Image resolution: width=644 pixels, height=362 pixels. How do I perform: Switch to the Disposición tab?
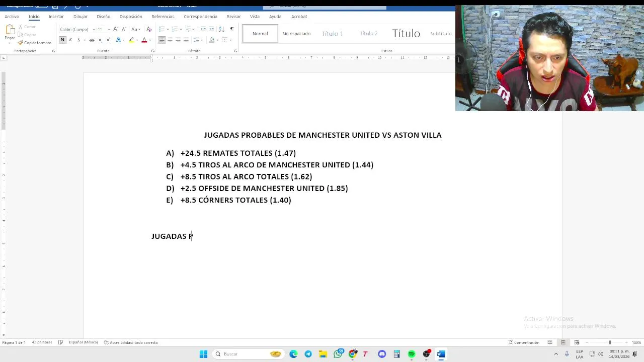tap(131, 17)
